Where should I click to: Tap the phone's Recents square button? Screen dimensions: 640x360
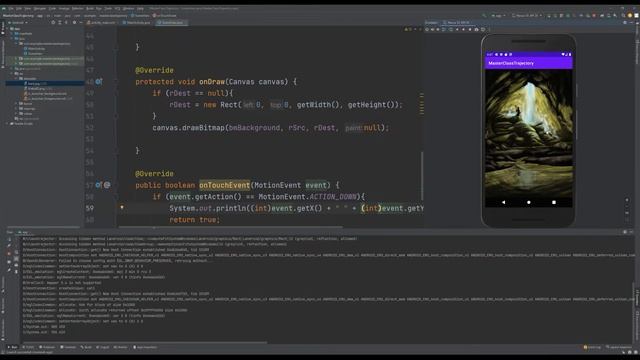(x=554, y=202)
